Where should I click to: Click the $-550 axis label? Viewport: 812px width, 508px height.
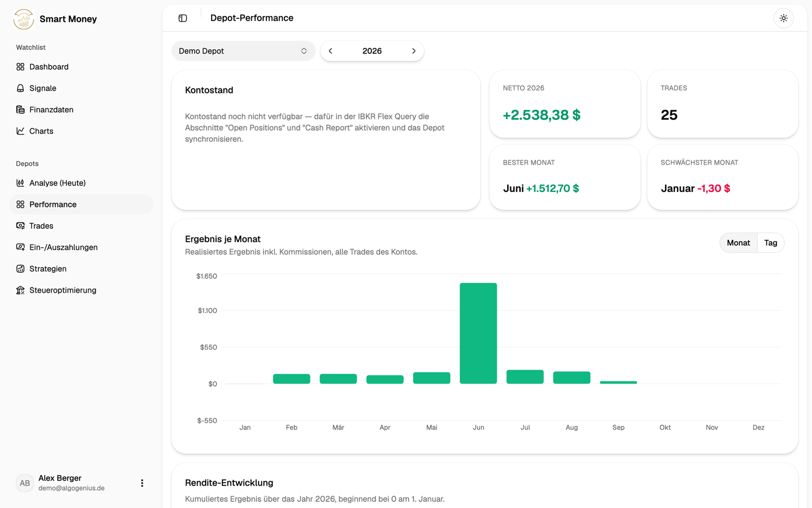point(207,421)
